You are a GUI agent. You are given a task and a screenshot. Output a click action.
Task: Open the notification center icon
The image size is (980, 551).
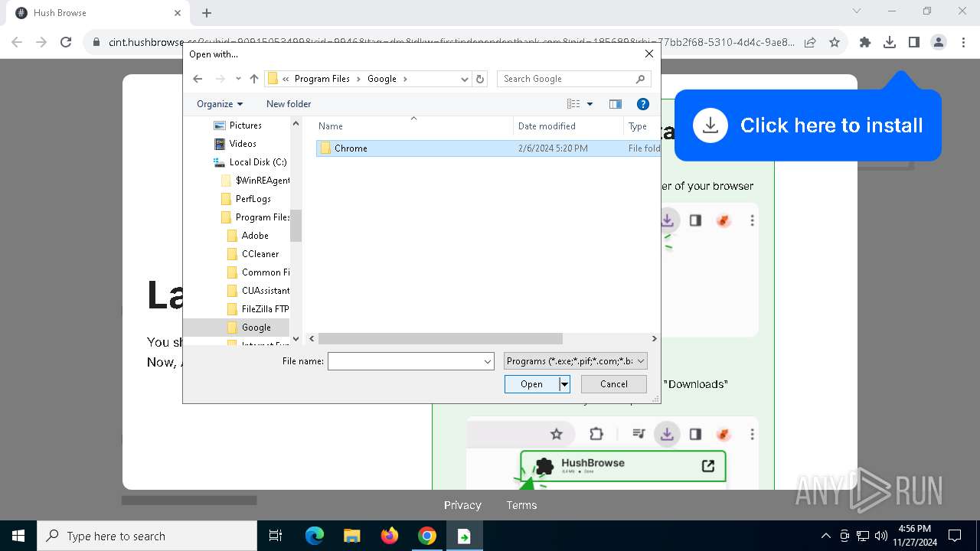click(955, 536)
